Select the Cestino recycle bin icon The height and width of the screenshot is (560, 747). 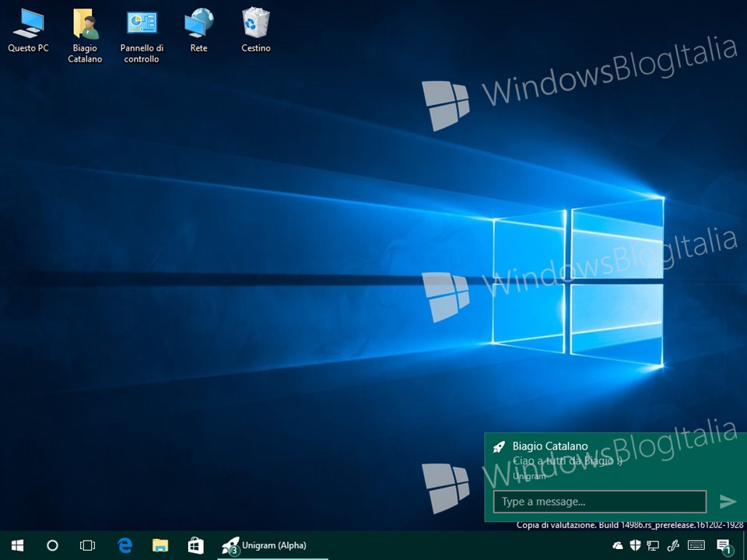click(x=256, y=30)
